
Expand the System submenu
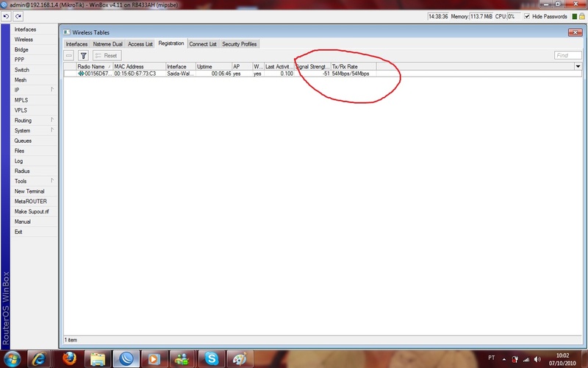(52, 130)
